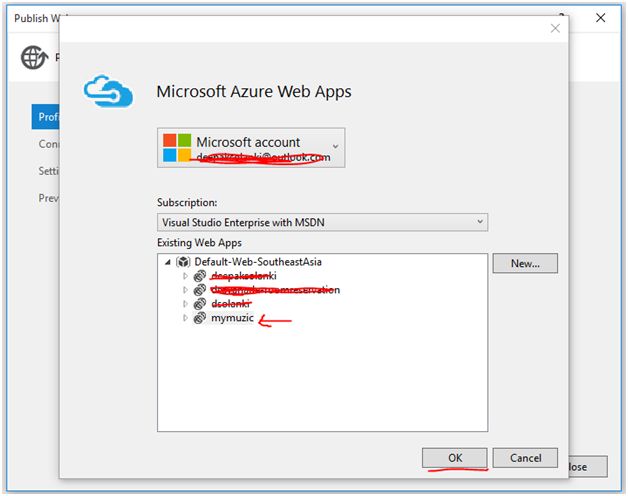Open the Microsoft account dropdown
This screenshot has width=628, height=496.
[251, 148]
